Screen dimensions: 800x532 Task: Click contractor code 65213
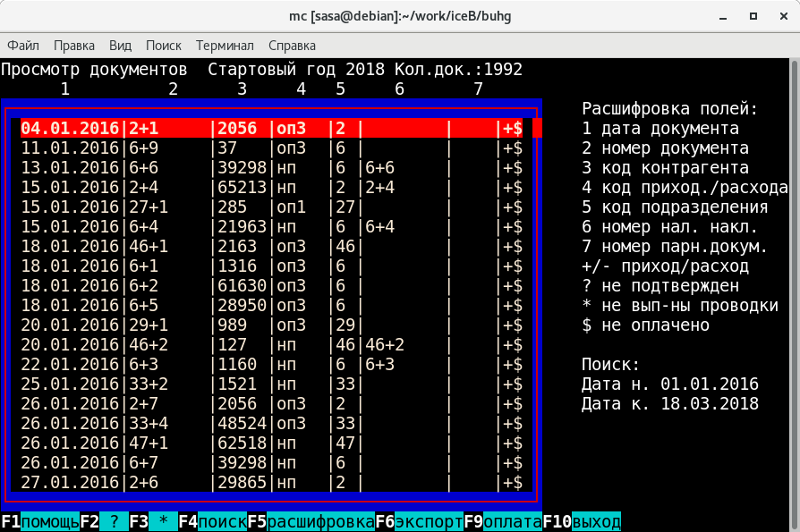(x=242, y=187)
